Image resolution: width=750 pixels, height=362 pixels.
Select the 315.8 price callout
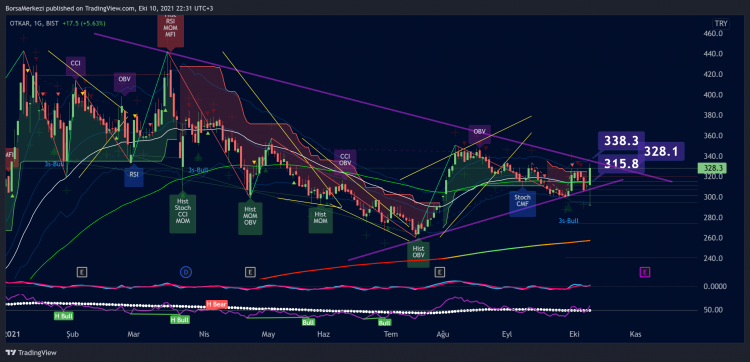(621, 164)
